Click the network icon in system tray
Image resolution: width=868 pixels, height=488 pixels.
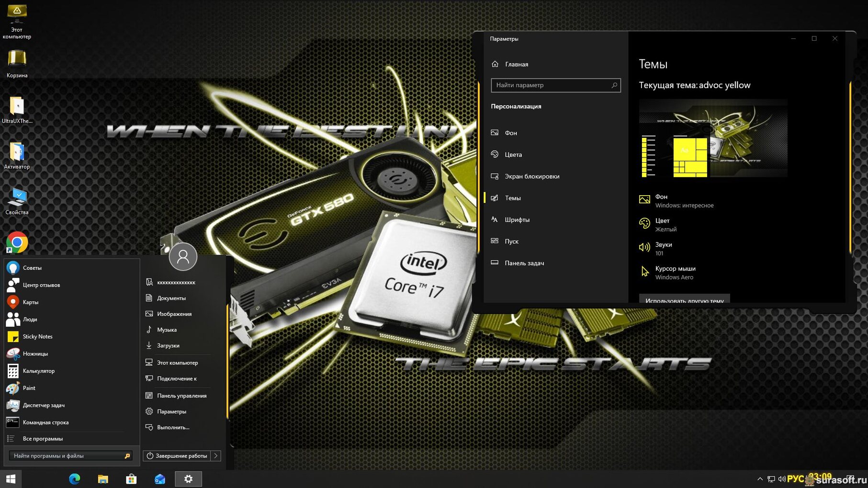771,479
